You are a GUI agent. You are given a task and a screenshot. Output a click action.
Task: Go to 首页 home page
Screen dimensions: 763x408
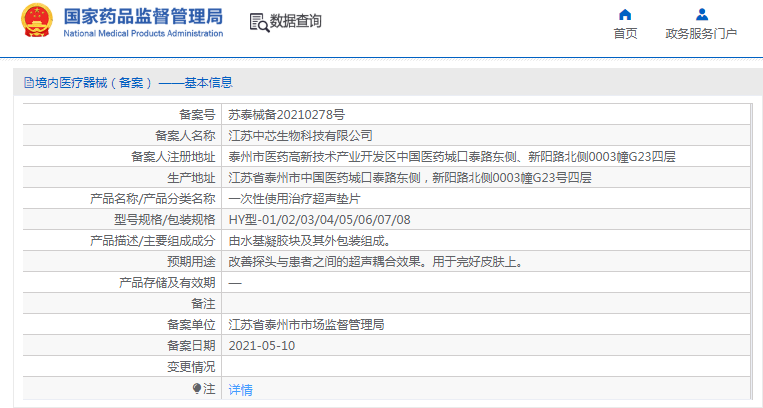[625, 34]
